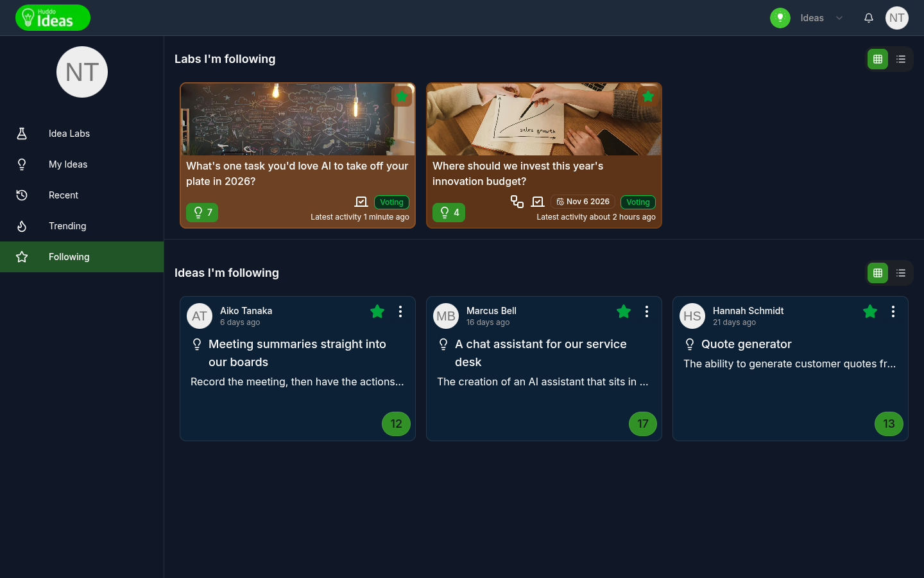Screen dimensions: 924x578
Task: Open the NT user avatar menu in header
Action: [897, 18]
